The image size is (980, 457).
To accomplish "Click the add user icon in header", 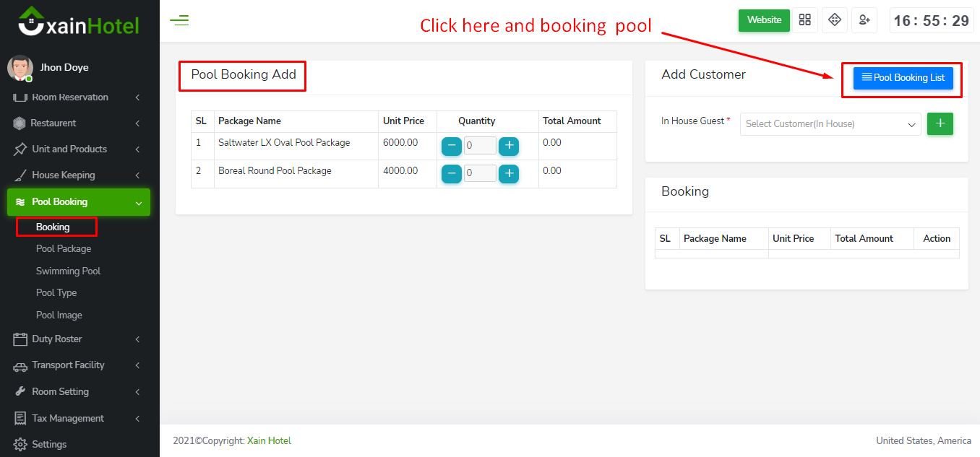I will [x=864, y=20].
